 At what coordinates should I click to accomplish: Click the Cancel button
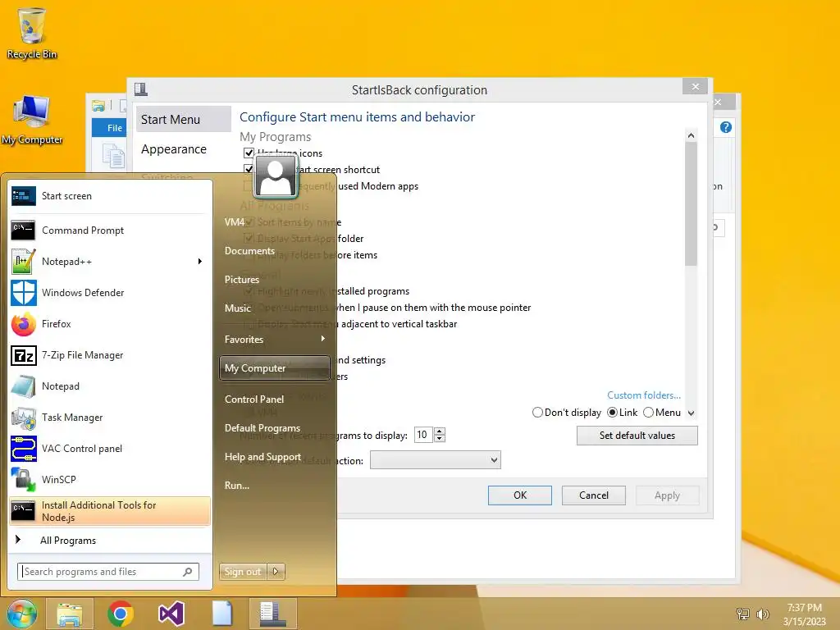[x=594, y=495]
